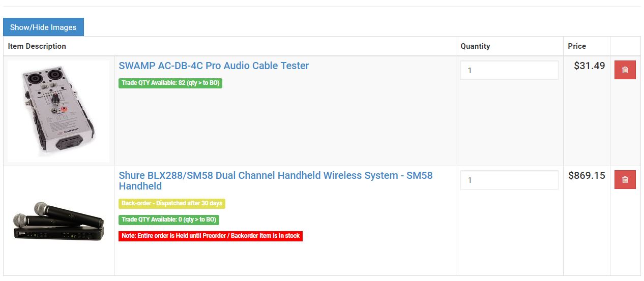Remove the Shure BLX288/SM58 item via trash icon

click(625, 180)
